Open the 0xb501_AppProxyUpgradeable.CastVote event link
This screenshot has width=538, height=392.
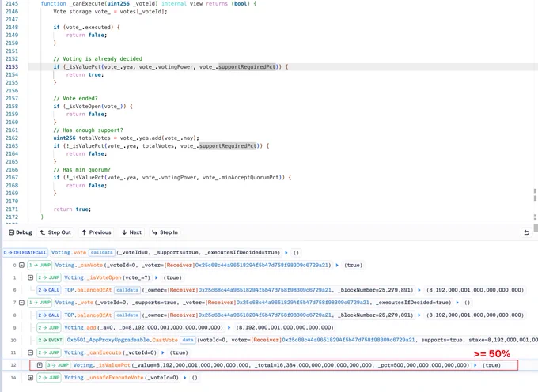[x=122, y=340]
